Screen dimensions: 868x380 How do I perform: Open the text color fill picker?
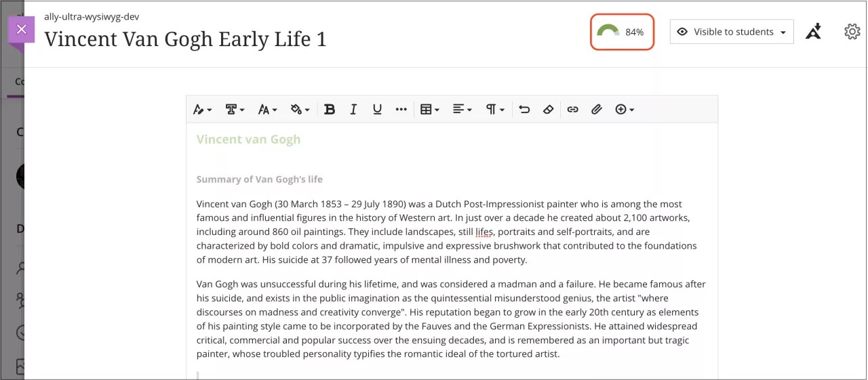pos(300,109)
